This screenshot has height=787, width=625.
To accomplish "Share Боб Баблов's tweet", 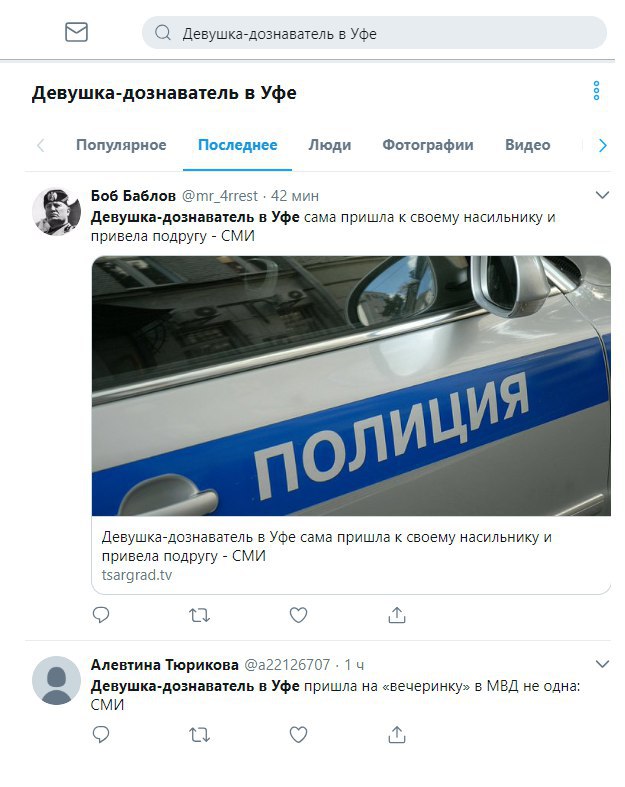I will [397, 614].
